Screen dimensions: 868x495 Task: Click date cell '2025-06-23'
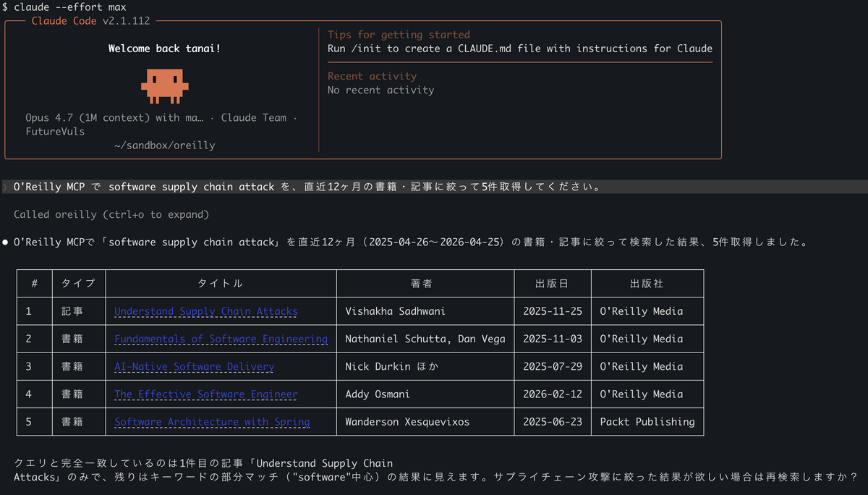tap(553, 421)
